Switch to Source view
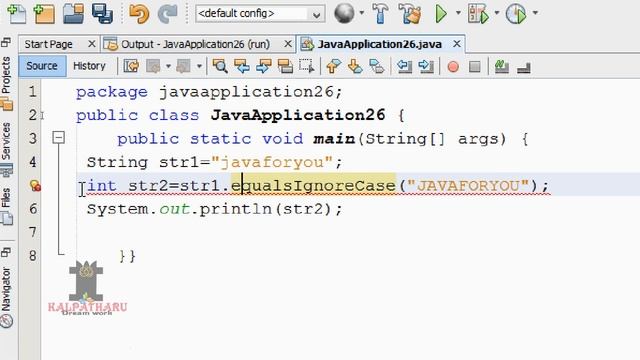 (x=42, y=66)
